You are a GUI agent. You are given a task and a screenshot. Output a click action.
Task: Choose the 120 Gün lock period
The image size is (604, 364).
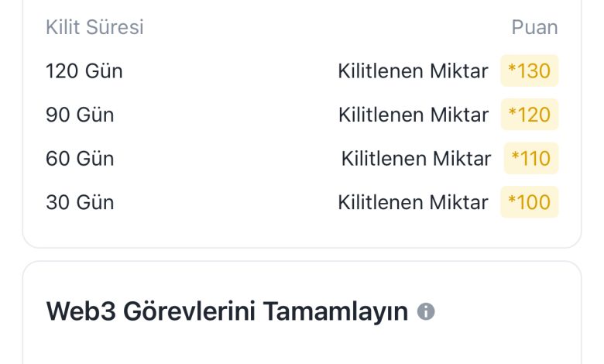[x=84, y=71]
